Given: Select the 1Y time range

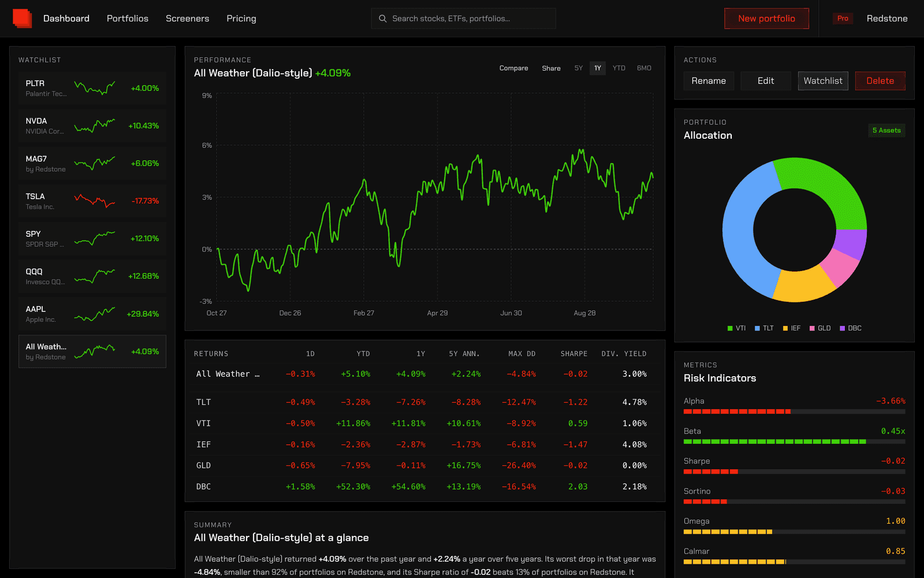Looking at the screenshot, I should tap(598, 68).
